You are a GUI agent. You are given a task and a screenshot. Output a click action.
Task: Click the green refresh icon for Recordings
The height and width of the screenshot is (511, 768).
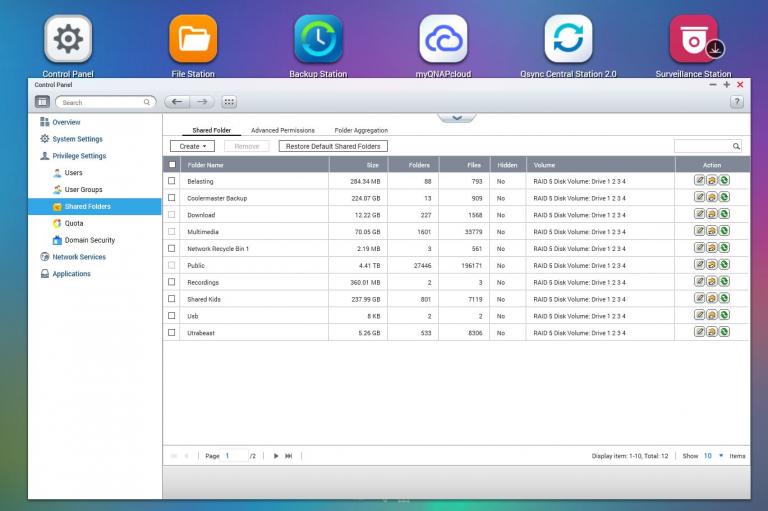(723, 282)
